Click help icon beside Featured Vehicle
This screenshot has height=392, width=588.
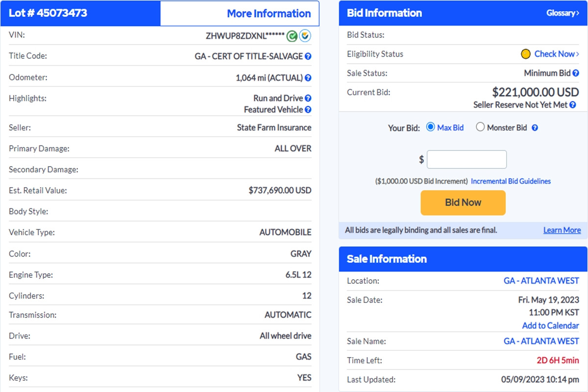click(308, 110)
